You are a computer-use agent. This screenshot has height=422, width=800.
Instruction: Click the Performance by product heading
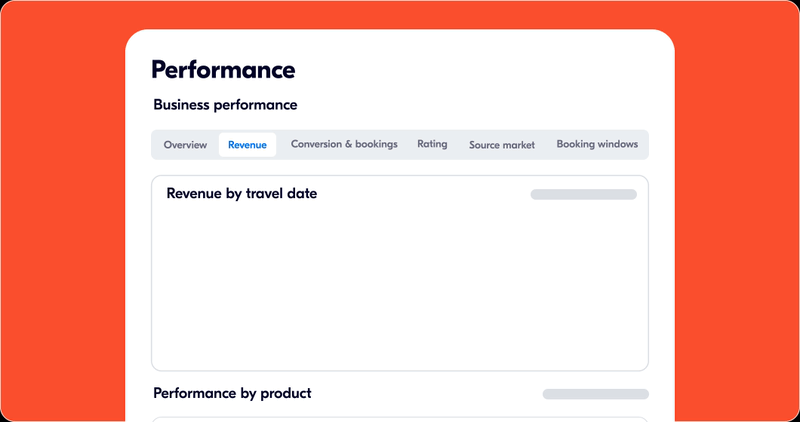click(232, 393)
